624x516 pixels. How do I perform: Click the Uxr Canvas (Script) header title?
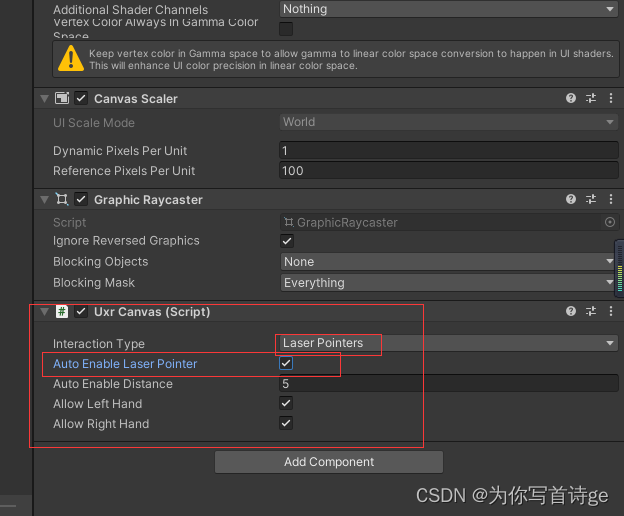pyautogui.click(x=152, y=312)
